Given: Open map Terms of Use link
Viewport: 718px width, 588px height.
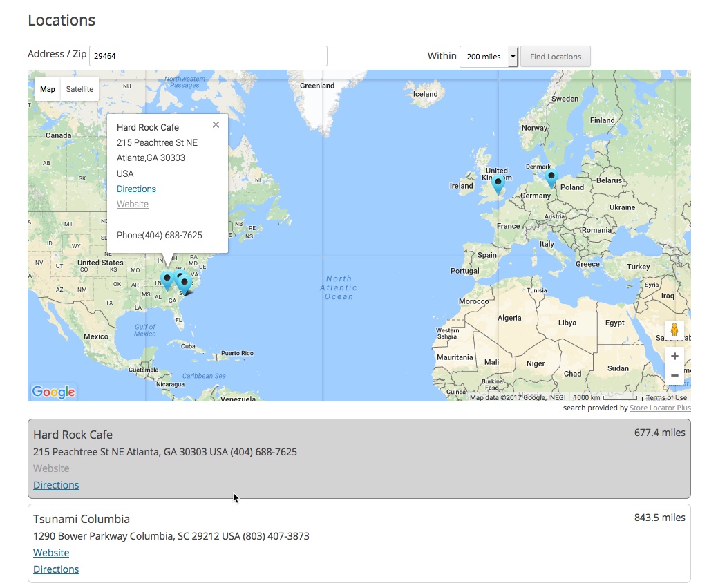Looking at the screenshot, I should point(666,397).
